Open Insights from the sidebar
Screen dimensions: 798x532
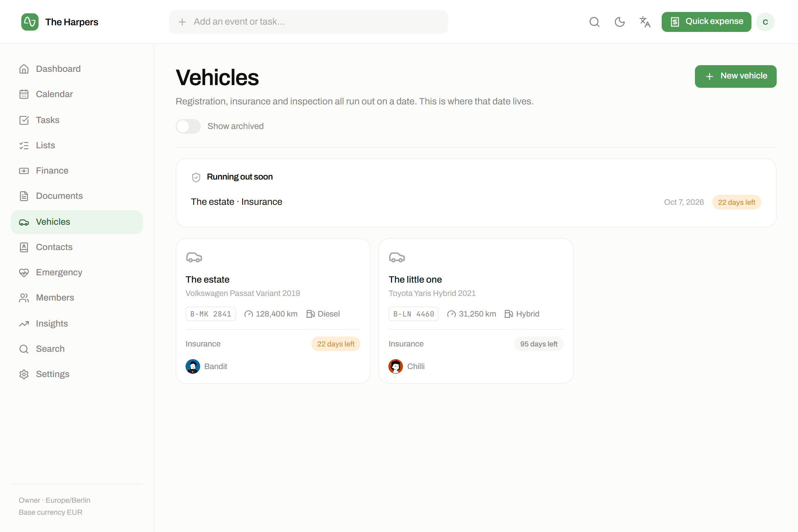[77, 324]
